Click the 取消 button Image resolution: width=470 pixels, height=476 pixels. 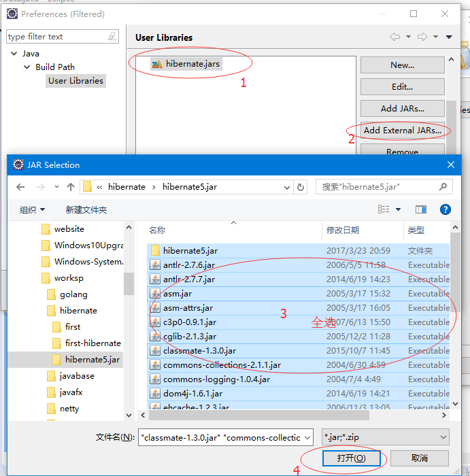point(419,458)
